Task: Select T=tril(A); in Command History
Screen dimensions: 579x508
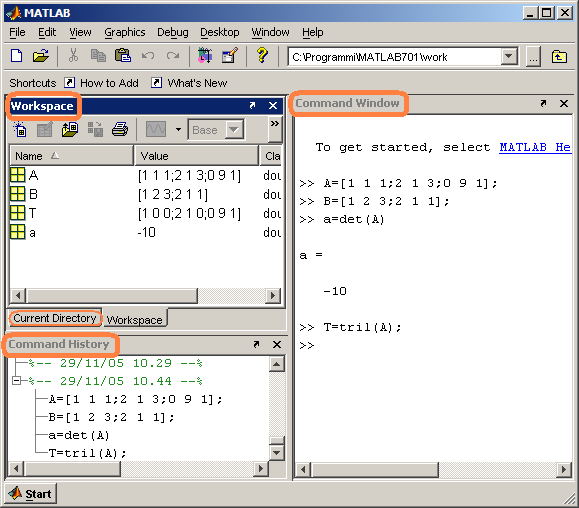Action: tap(87, 453)
